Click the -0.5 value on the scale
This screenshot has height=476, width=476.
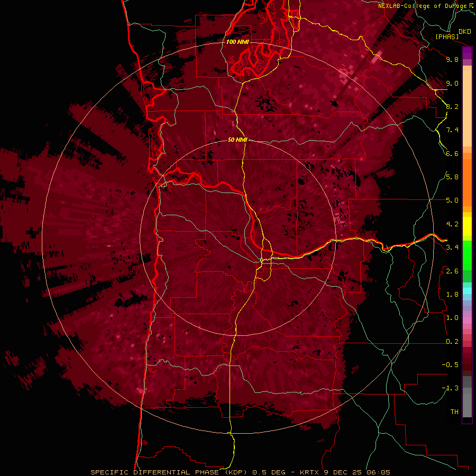[x=450, y=365]
